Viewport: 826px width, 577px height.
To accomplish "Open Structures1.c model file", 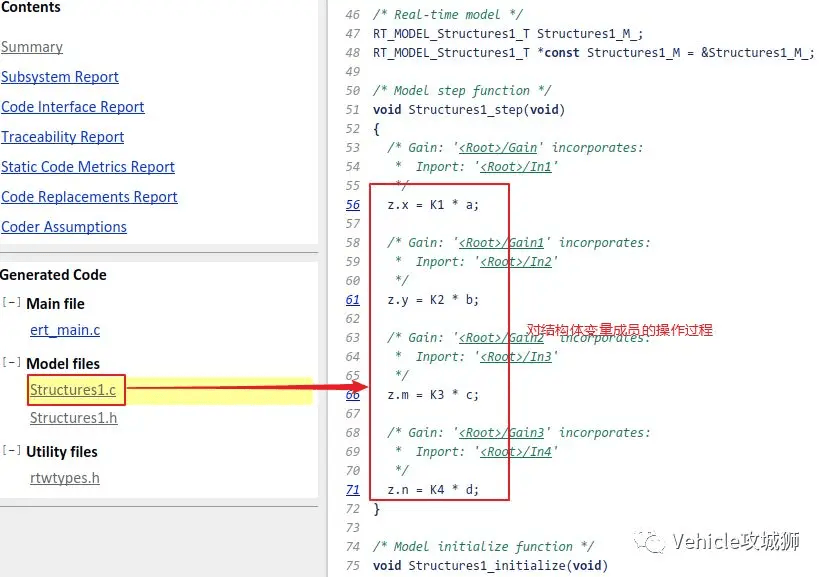I will (x=73, y=390).
